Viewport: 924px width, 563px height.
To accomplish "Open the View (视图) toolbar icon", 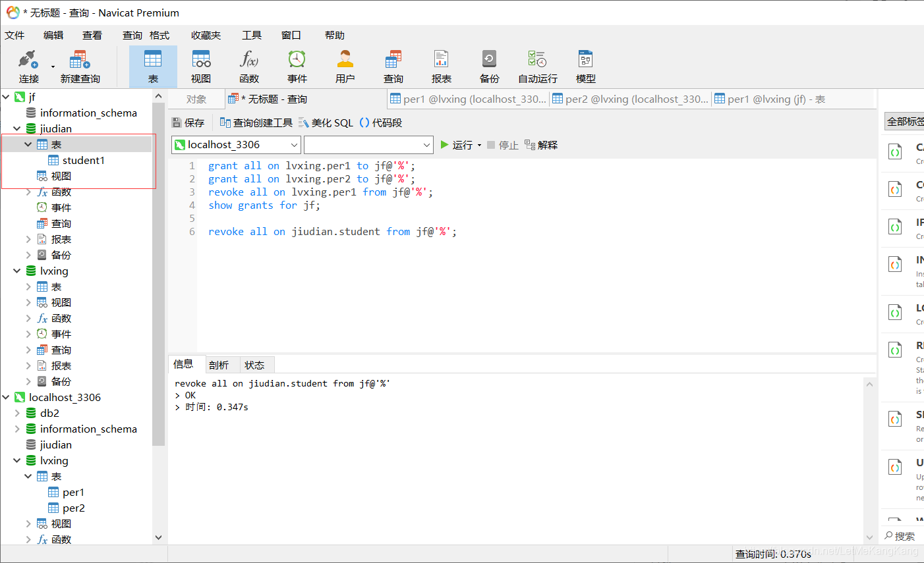I will [x=201, y=67].
